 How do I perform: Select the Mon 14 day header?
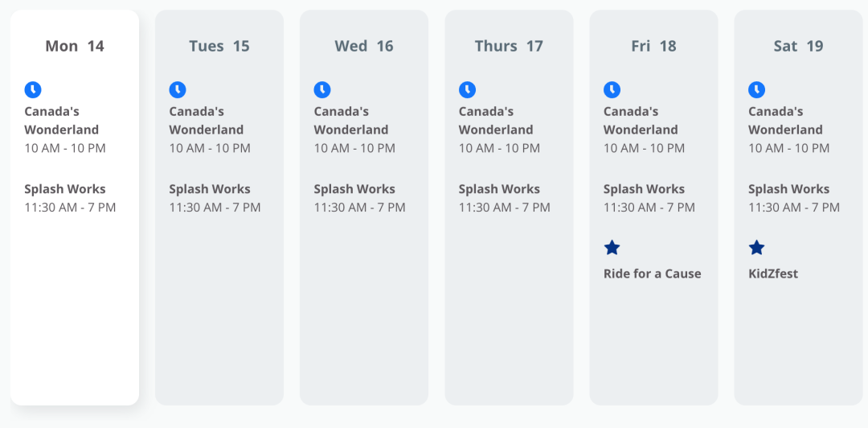point(75,46)
